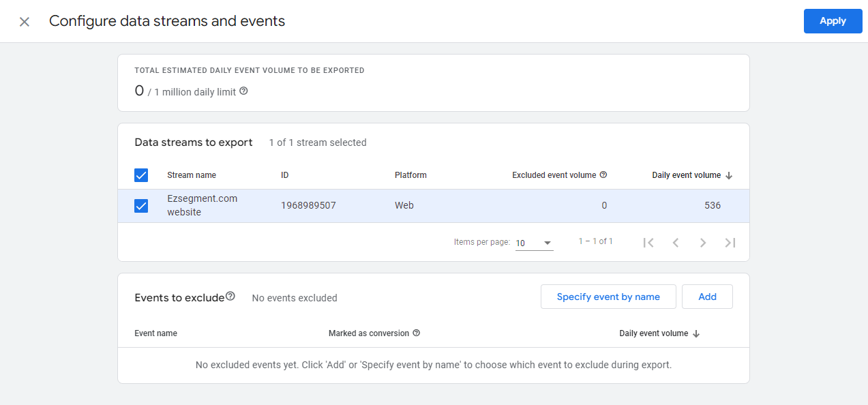This screenshot has width=868, height=405.
Task: Select the Stream name column header
Action: (192, 175)
